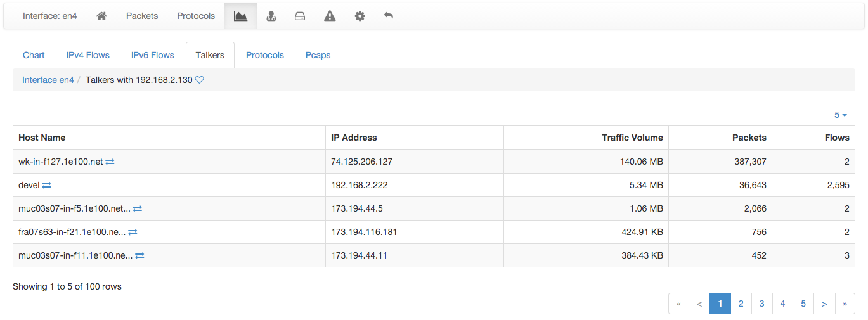Switch to the Pcaps tab
The image size is (868, 320).
point(318,55)
